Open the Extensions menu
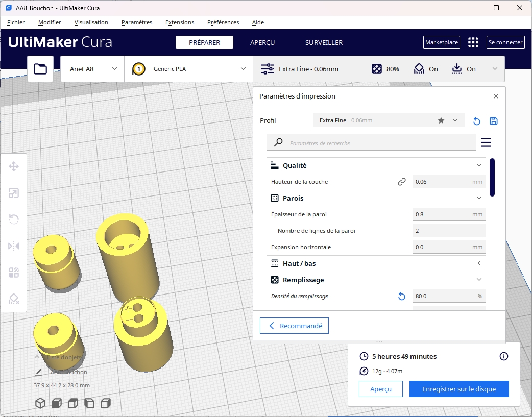Image resolution: width=532 pixels, height=417 pixels. (x=180, y=22)
